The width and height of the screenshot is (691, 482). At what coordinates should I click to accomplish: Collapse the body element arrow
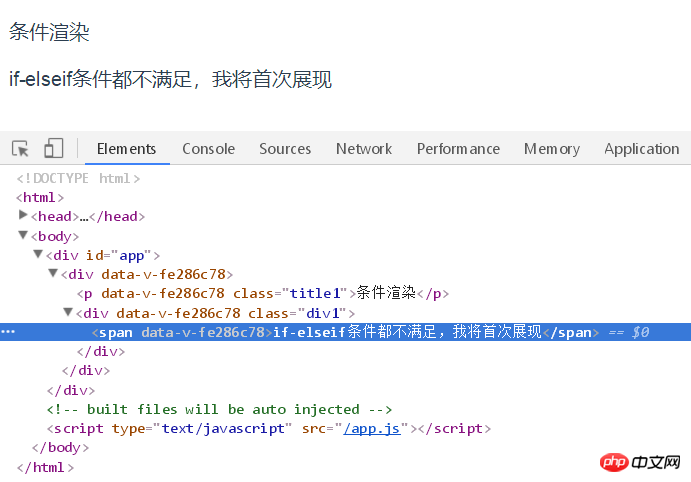tap(23, 235)
